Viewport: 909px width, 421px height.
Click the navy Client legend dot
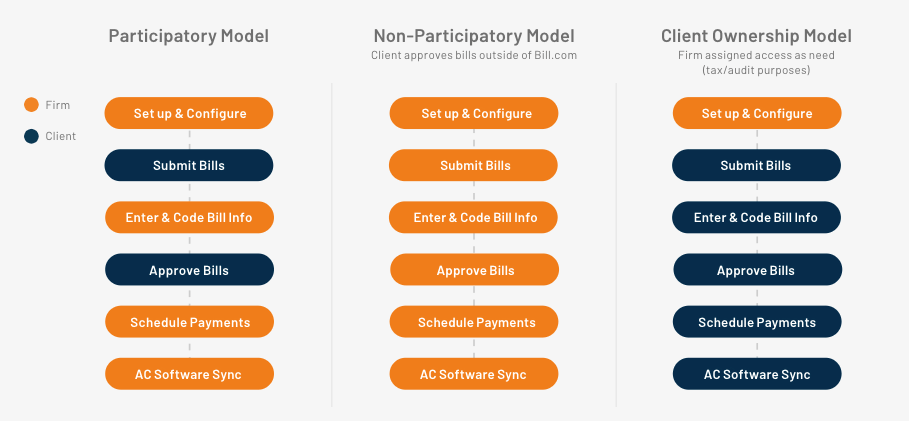tap(31, 136)
